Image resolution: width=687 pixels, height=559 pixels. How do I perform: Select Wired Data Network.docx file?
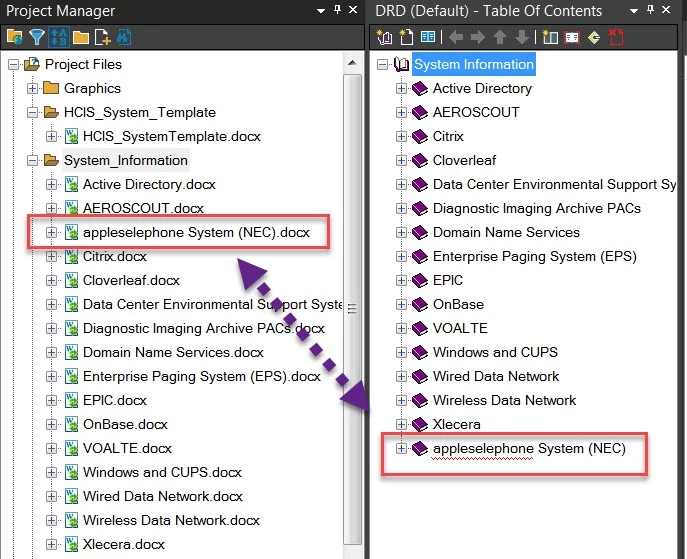(163, 496)
